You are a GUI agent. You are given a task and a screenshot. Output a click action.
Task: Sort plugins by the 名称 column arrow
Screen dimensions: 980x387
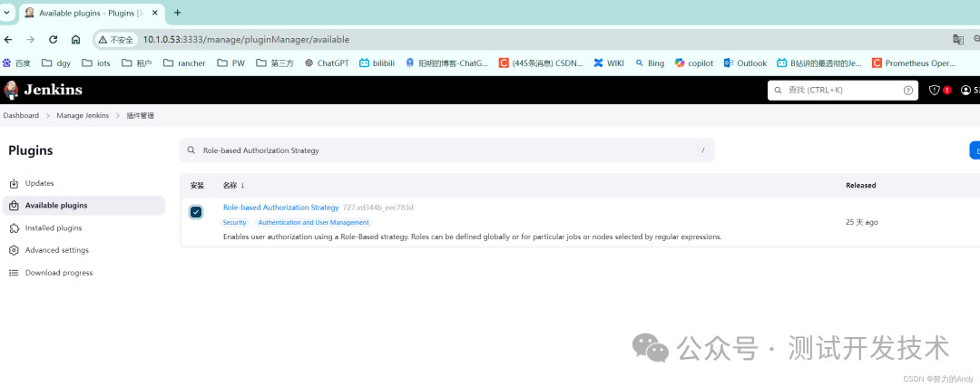coord(242,186)
